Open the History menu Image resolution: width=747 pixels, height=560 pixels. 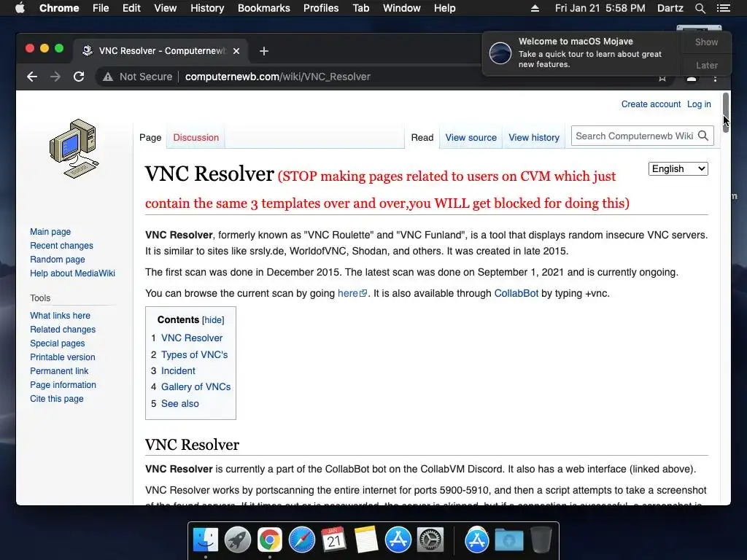(x=207, y=8)
